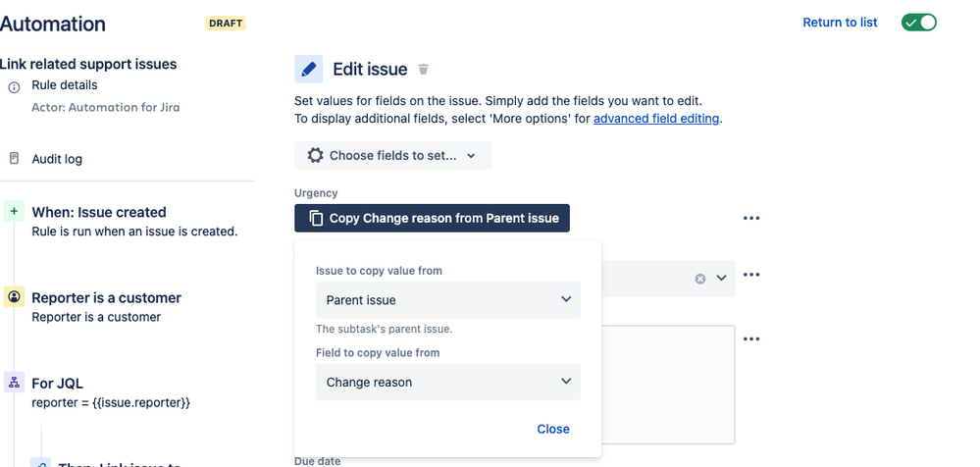Click the Rule details info icon
Image resolution: width=980 pixels, height=467 pixels.
pyautogui.click(x=14, y=86)
